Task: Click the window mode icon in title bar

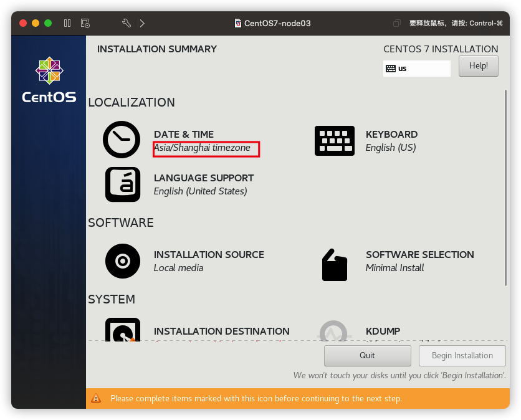Action: [397, 23]
